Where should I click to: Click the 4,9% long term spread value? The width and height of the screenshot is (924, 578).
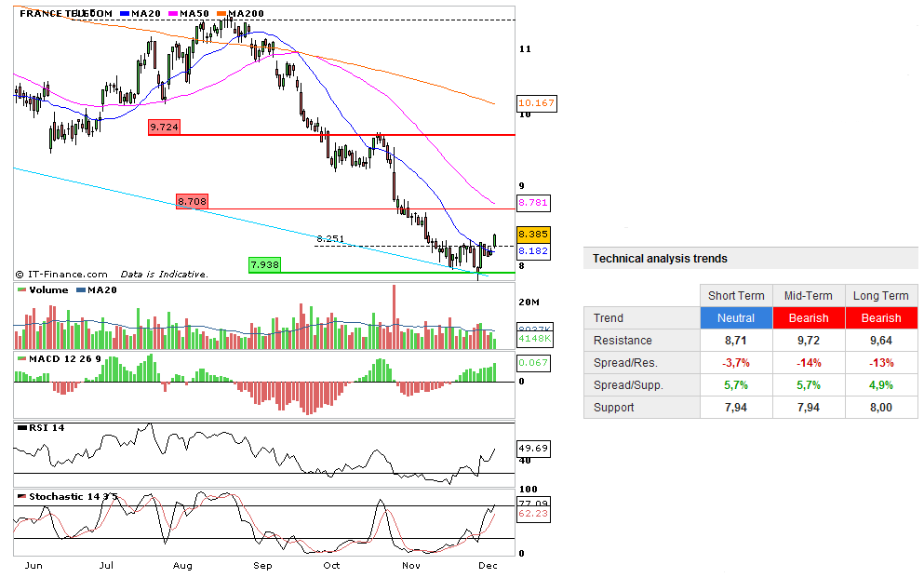(x=881, y=385)
